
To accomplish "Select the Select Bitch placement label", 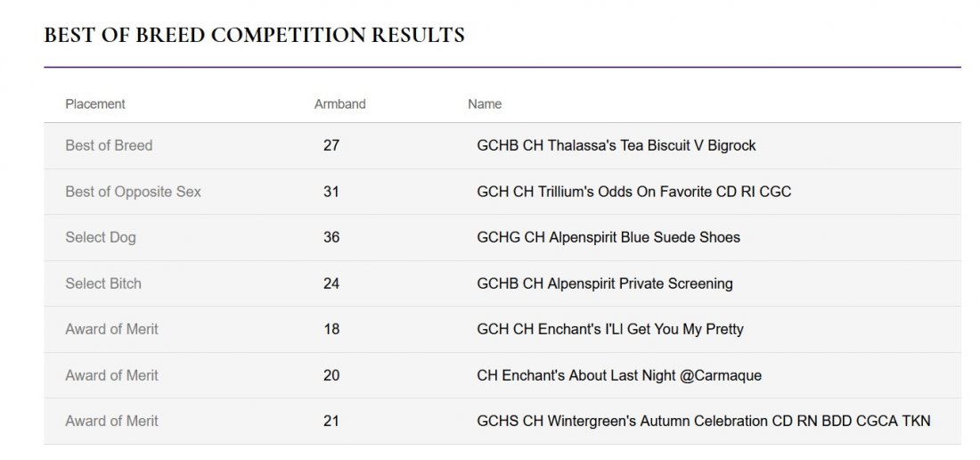I will (x=103, y=283).
